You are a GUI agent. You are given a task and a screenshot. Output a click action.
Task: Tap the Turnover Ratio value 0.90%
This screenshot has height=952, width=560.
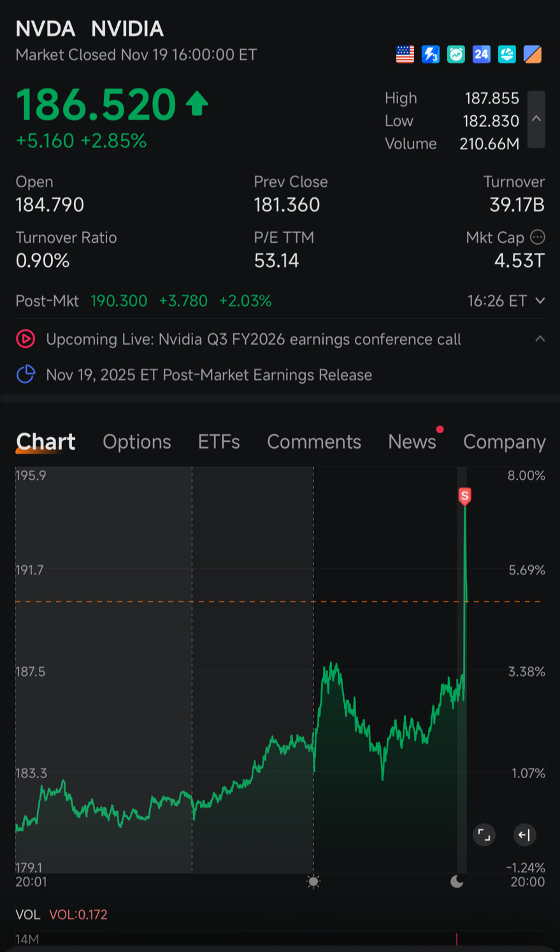(x=43, y=261)
